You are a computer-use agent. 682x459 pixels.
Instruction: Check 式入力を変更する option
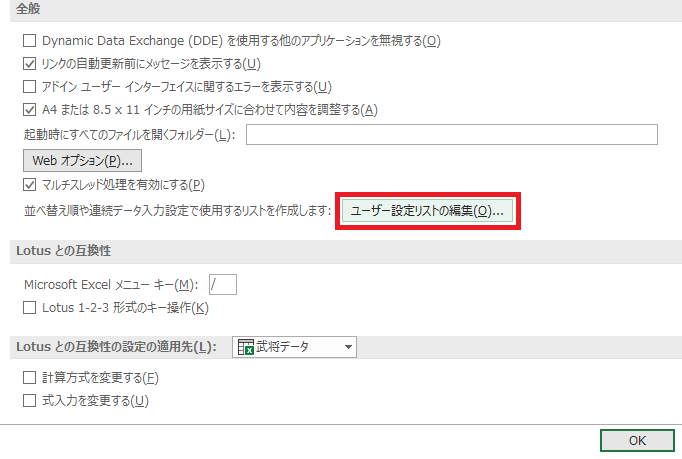point(29,400)
